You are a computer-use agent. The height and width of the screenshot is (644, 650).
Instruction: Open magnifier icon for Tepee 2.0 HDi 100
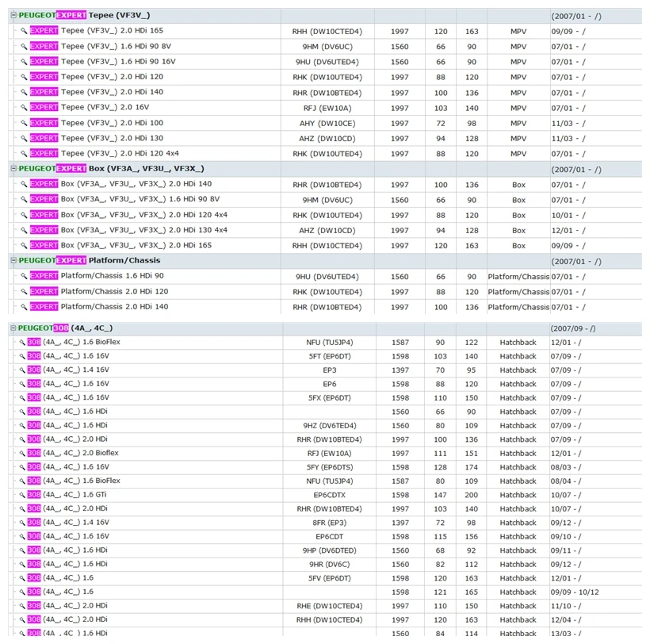tap(24, 123)
